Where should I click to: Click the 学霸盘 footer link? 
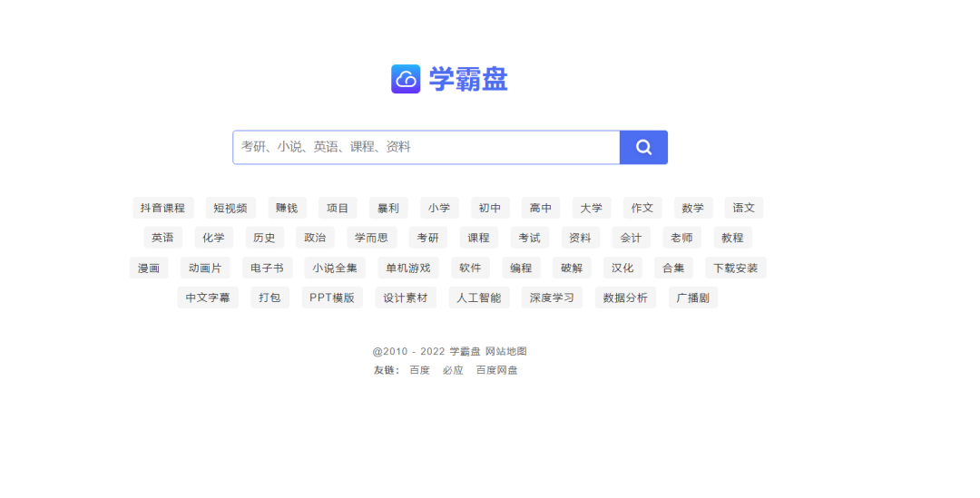coord(465,352)
